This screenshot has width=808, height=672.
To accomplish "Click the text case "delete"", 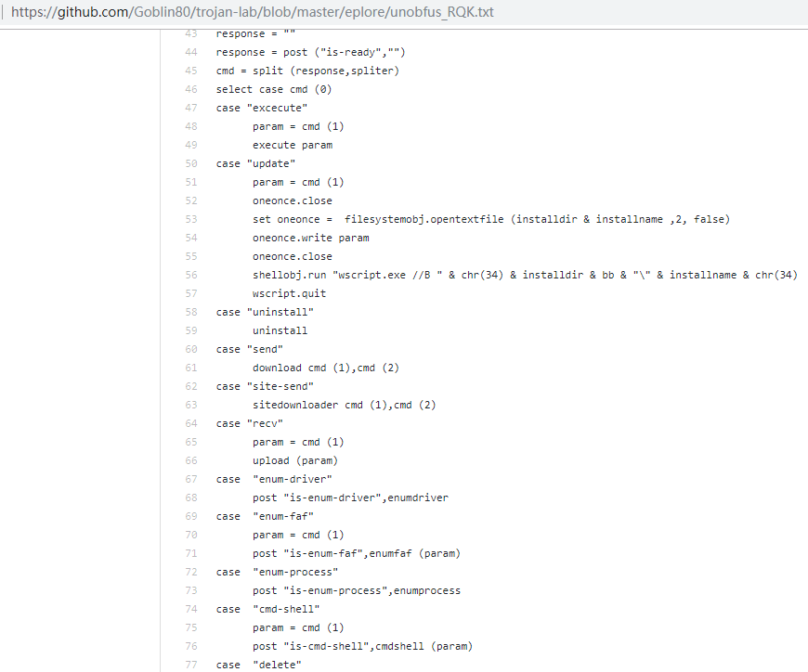I will coord(259,665).
